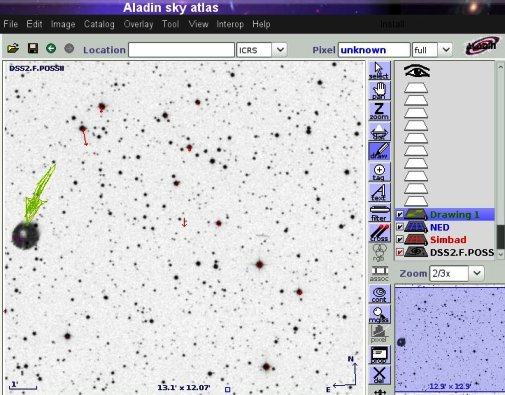
Task: Select the text annotation tool
Action: tap(379, 193)
